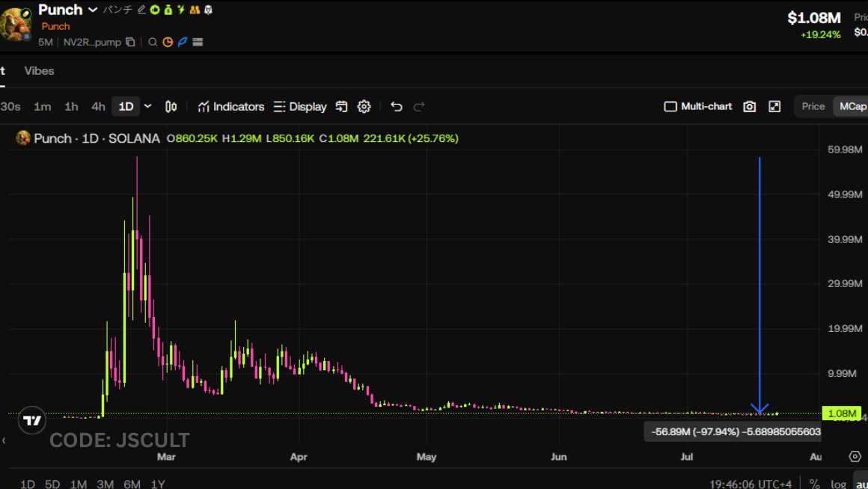Toggle log scale mode
The image size is (868, 489).
[x=838, y=484]
